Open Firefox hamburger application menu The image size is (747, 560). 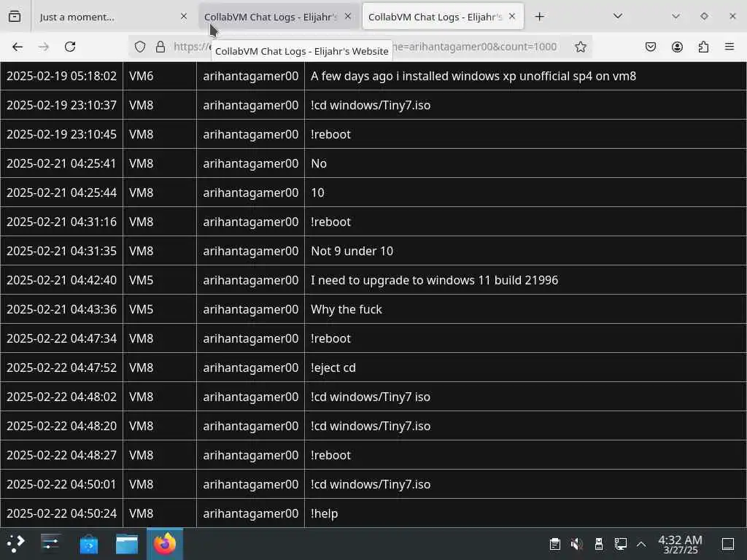(729, 47)
